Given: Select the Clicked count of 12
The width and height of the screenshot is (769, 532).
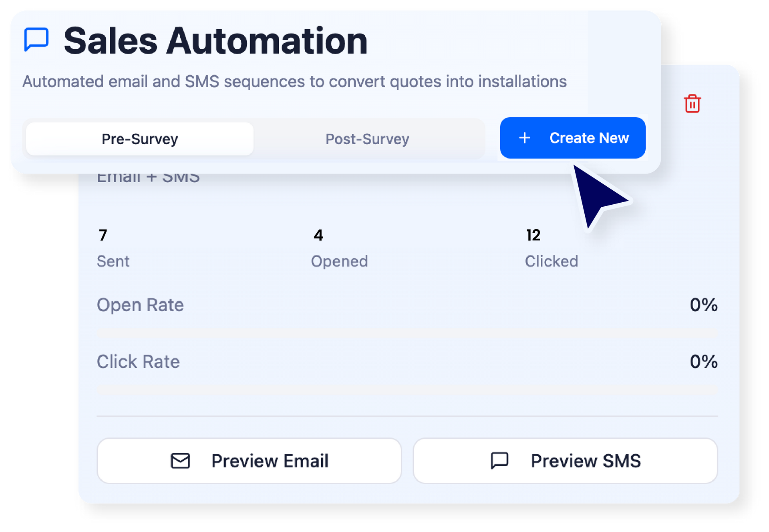Looking at the screenshot, I should click(x=533, y=235).
